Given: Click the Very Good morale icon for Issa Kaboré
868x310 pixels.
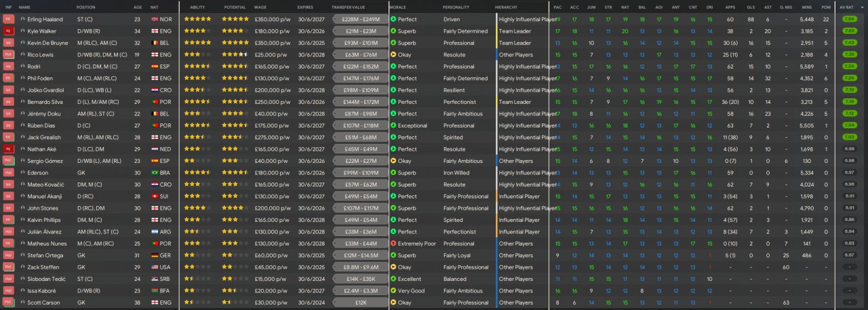Looking at the screenshot, I should (393, 291).
